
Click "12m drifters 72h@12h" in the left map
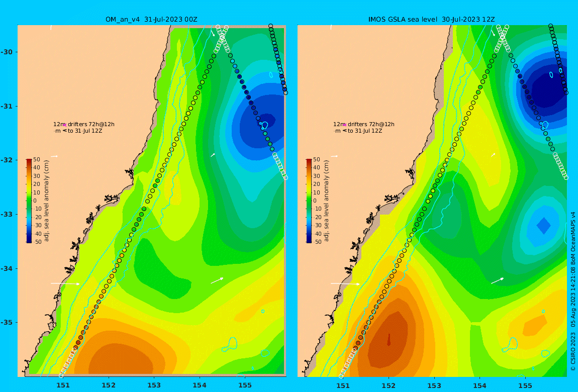pyautogui.click(x=84, y=124)
